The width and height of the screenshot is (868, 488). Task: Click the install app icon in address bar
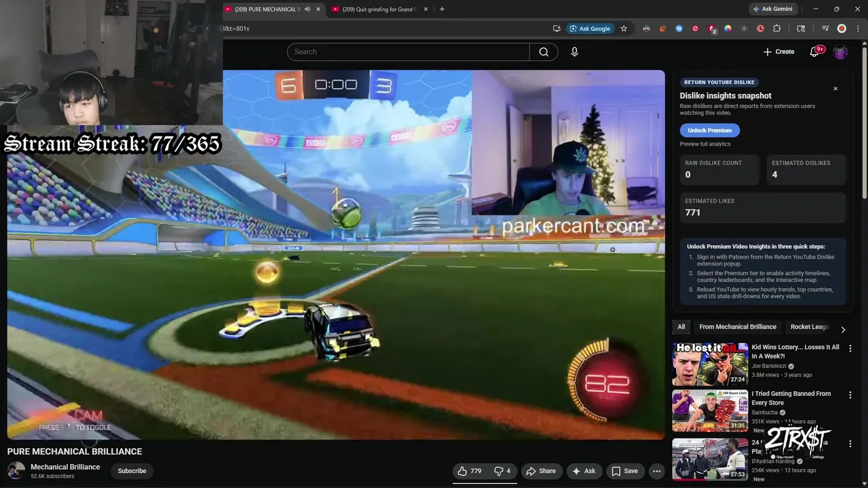click(557, 28)
